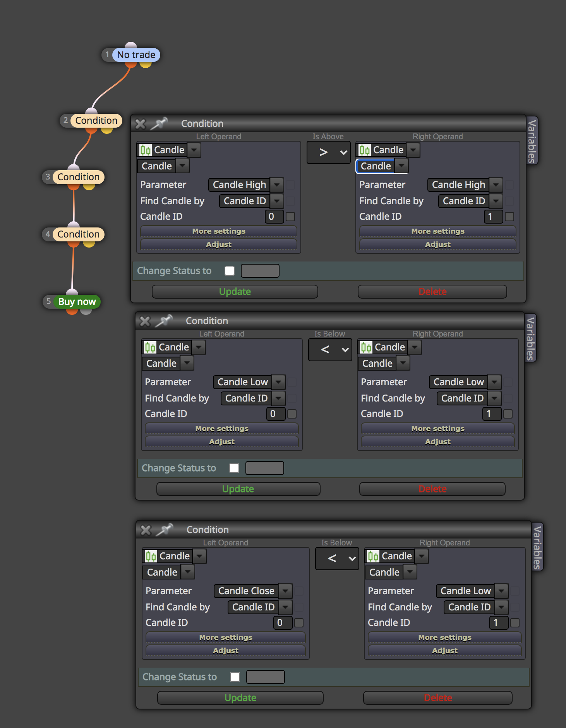Close the first Condition panel with X icon
Image resolution: width=566 pixels, height=728 pixels.
click(x=140, y=124)
